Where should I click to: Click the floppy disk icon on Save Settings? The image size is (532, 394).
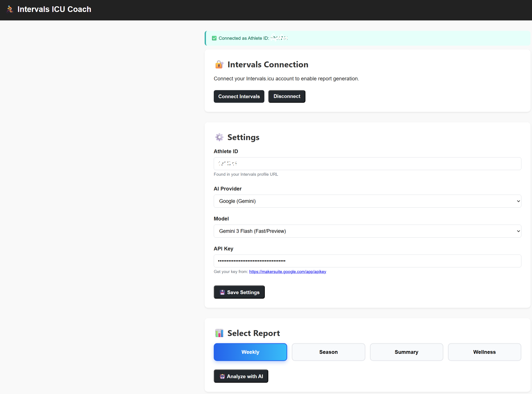(222, 292)
